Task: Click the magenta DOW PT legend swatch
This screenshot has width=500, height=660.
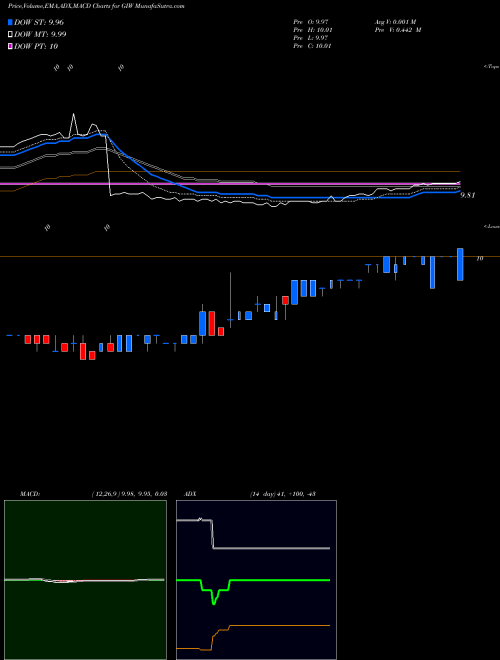Action: [11, 46]
